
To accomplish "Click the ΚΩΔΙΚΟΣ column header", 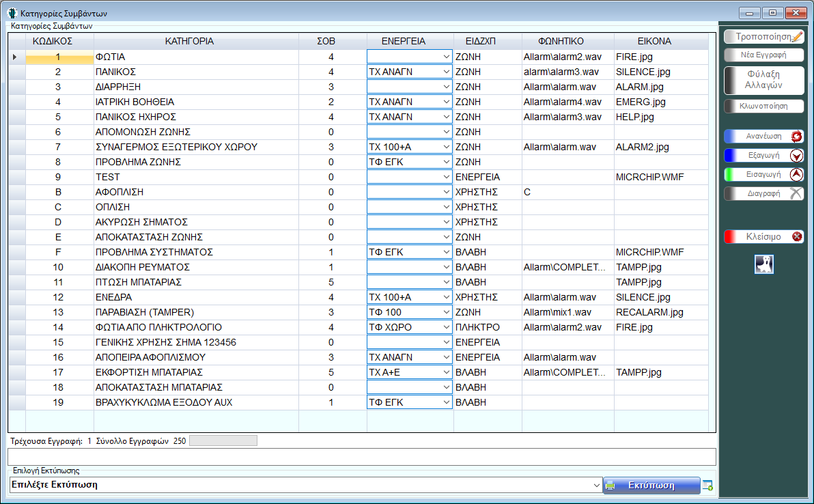I will (x=53, y=42).
